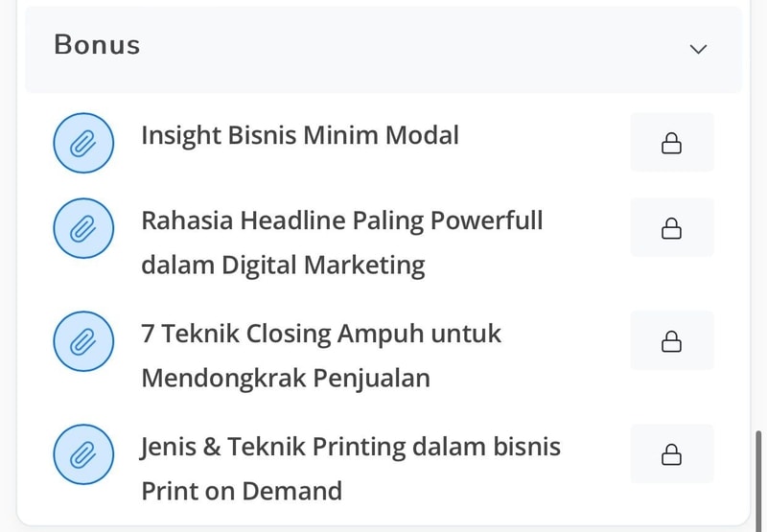Click the 'dalam Digital Marketing' text line
This screenshot has width=767, height=532.
tap(283, 266)
